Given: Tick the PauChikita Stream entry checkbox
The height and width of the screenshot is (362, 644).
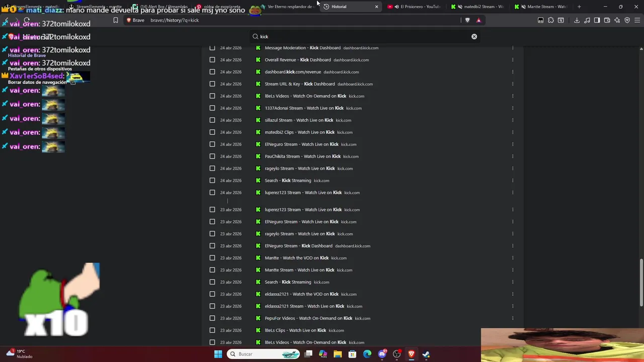Looking at the screenshot, I should (212, 156).
